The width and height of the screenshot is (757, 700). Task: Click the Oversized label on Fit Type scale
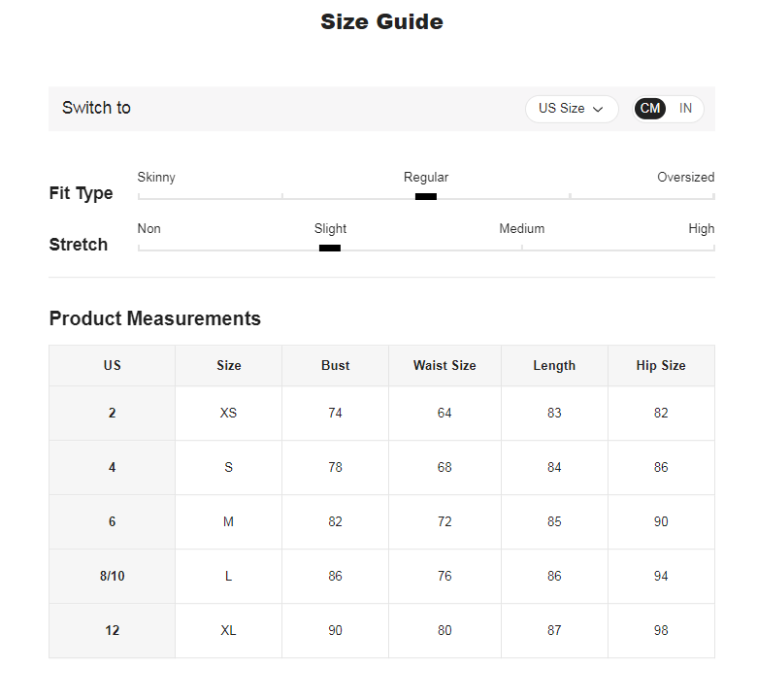685,178
